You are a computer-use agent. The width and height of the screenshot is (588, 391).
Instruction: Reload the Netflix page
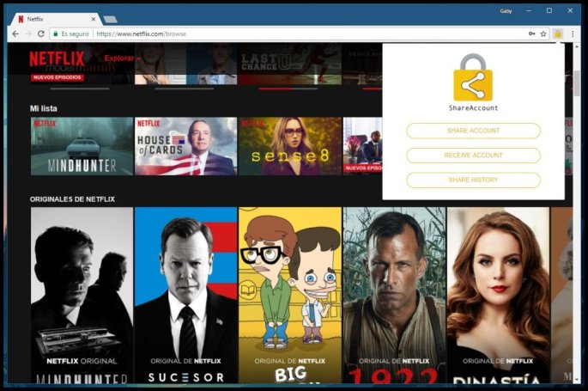41,34
